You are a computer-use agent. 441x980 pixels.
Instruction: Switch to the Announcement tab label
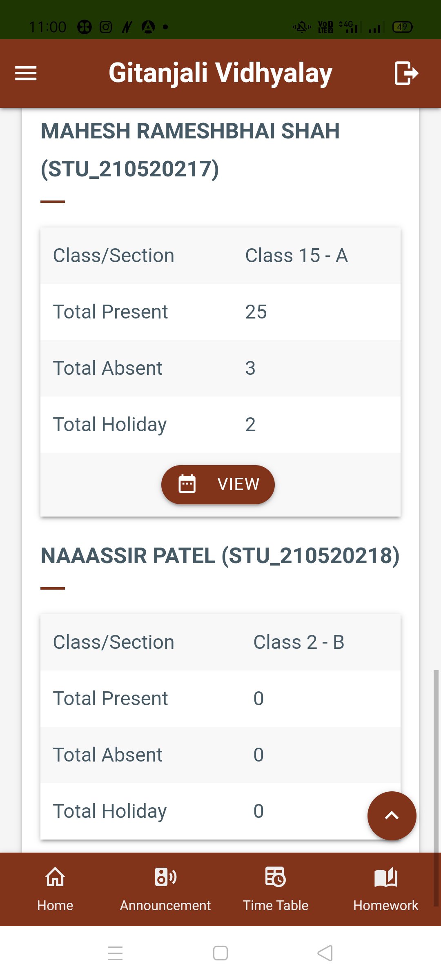[165, 905]
